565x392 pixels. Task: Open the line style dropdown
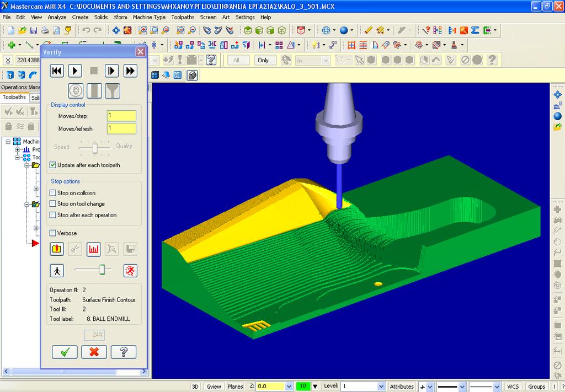tap(463, 386)
